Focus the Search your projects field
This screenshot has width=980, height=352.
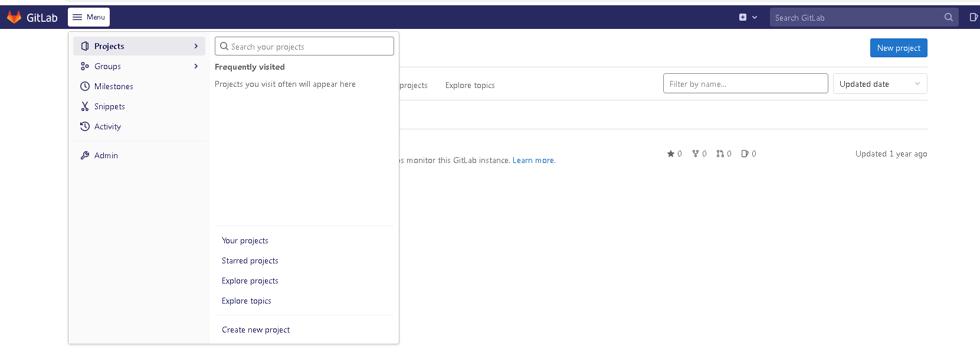[304, 46]
